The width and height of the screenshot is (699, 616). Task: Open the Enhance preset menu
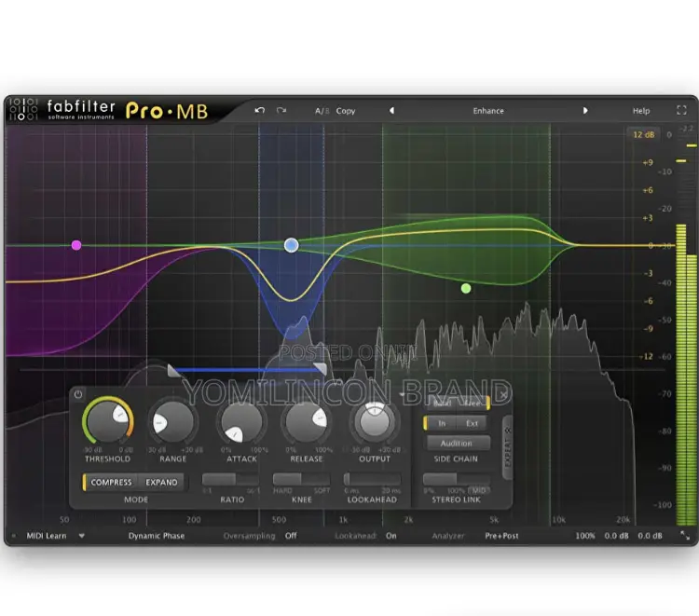[488, 111]
